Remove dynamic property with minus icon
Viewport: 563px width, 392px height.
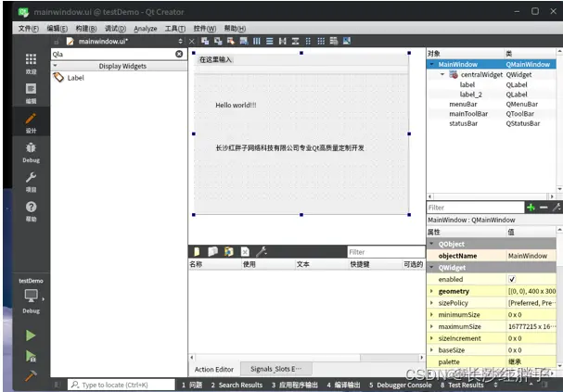click(544, 208)
